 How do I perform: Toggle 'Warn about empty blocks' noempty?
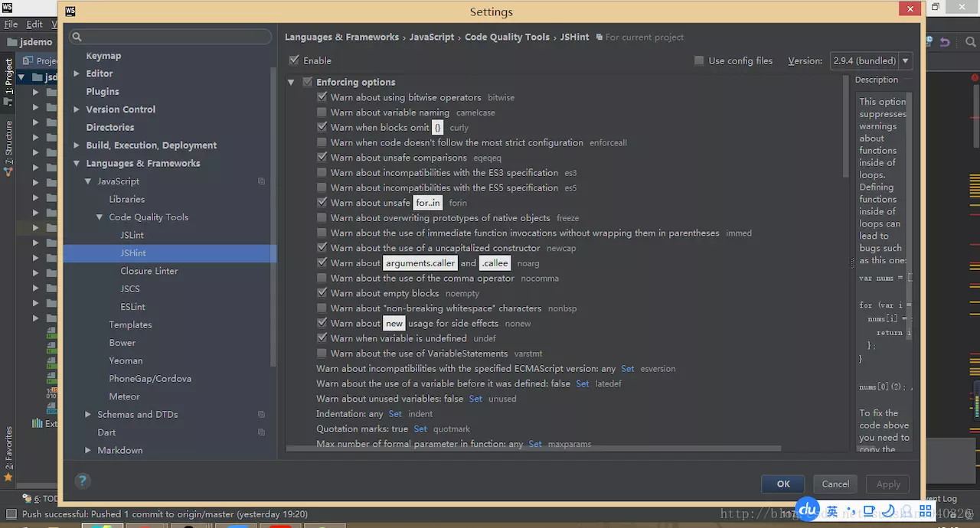(x=322, y=293)
